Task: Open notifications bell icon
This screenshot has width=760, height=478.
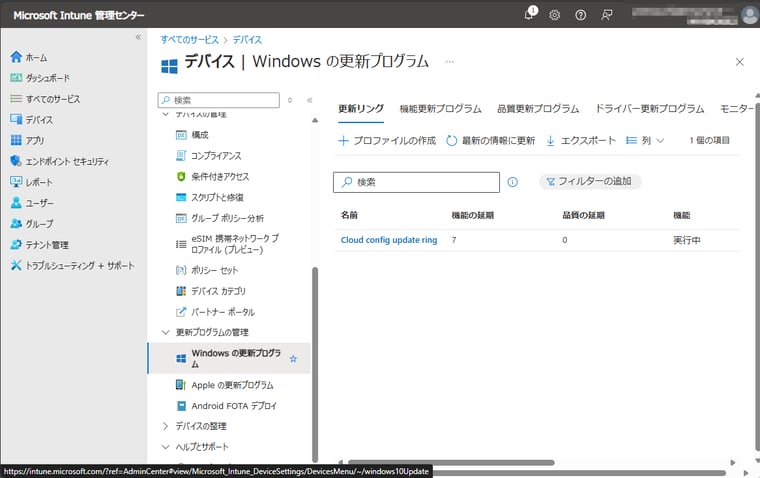Action: 530,15
